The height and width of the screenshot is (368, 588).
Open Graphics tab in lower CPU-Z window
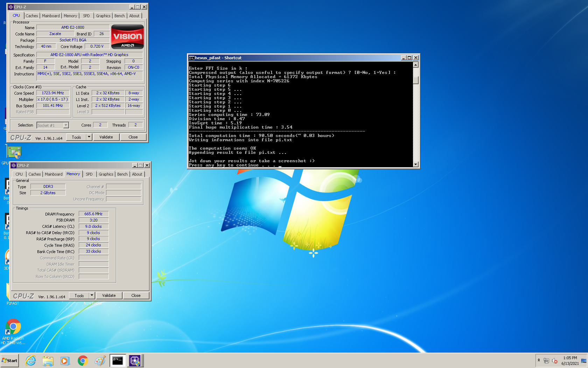(x=106, y=174)
